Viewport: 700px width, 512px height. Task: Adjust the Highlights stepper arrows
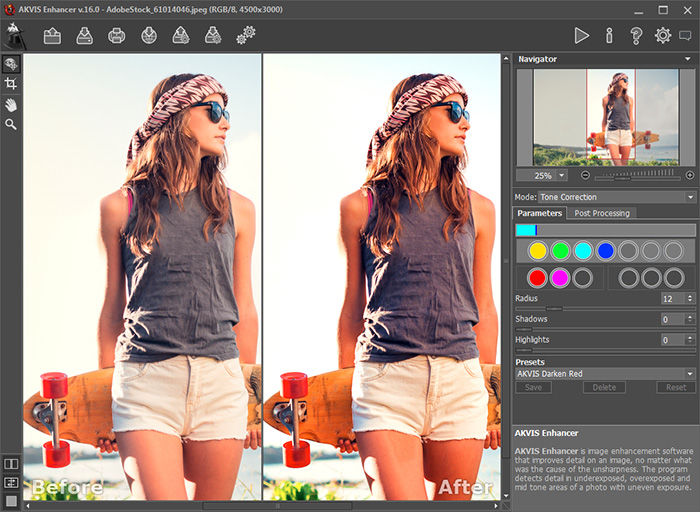pos(690,340)
